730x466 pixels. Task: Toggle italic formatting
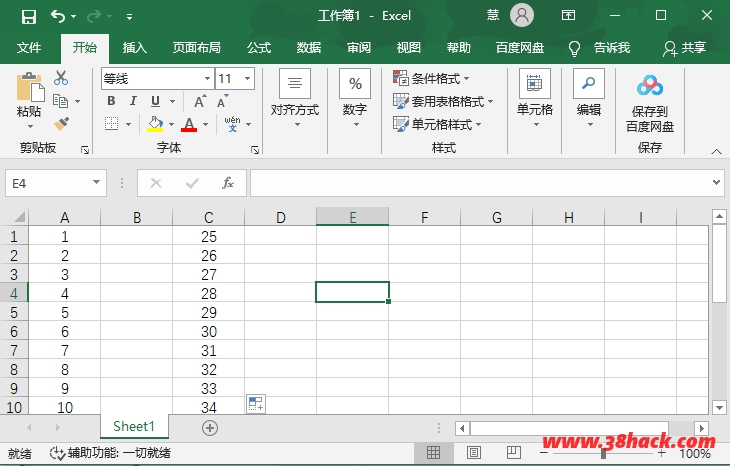133,101
